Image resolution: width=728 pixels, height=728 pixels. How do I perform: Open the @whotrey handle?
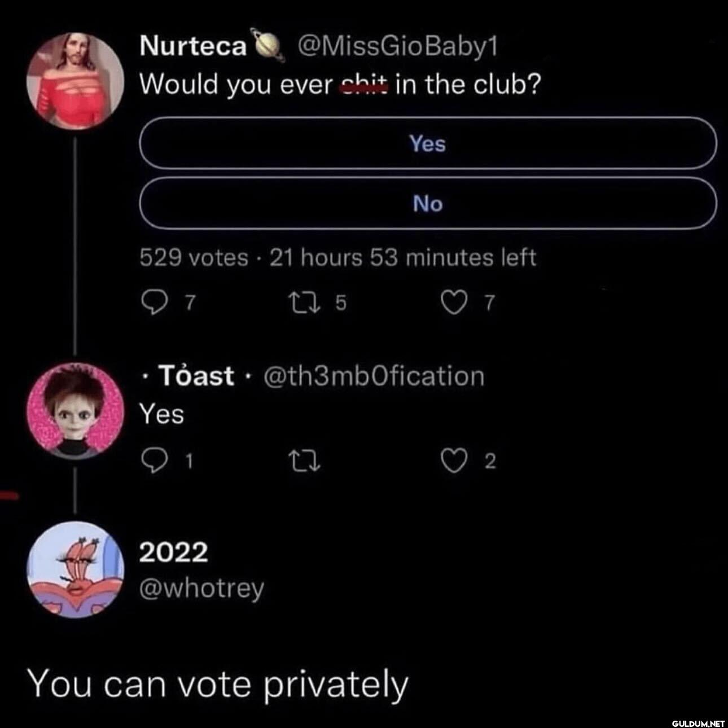(201, 589)
